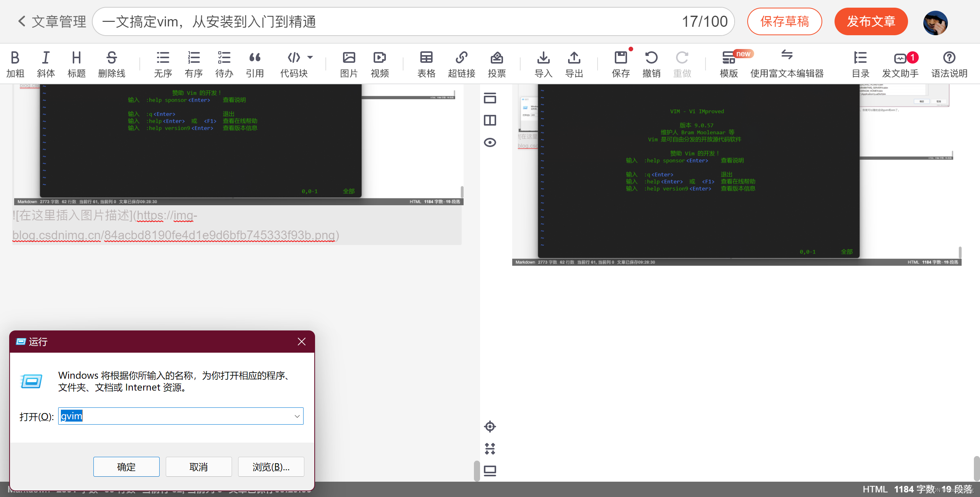
Task: Confirm gvim launch with 确定 button
Action: [126, 467]
